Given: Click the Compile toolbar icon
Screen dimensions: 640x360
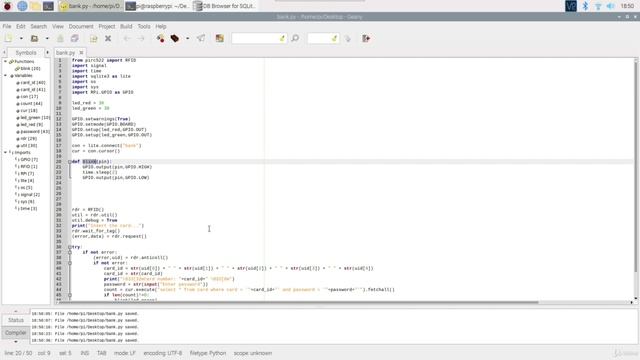Looking at the screenshot, I should 160,38.
